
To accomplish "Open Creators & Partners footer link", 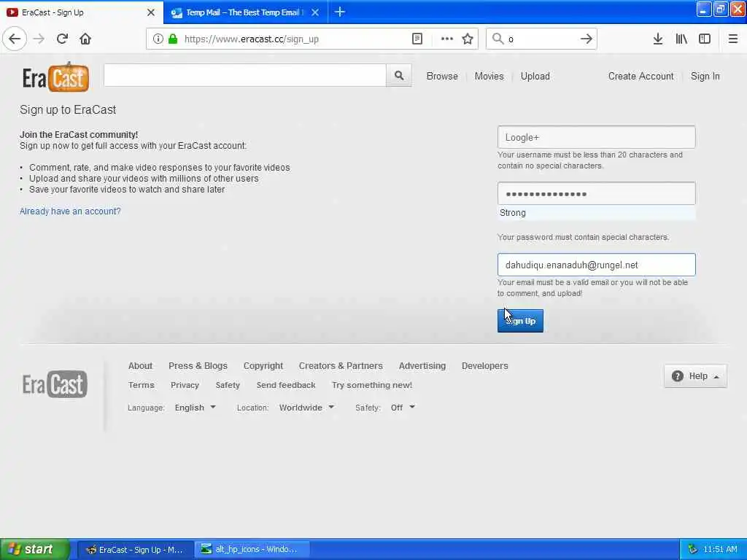I will click(341, 366).
